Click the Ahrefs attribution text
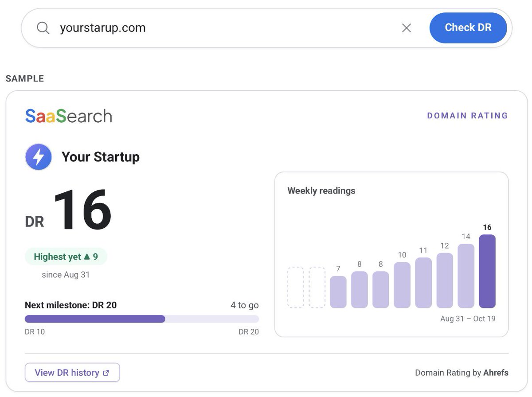The width and height of the screenshot is (532, 397). (496, 373)
